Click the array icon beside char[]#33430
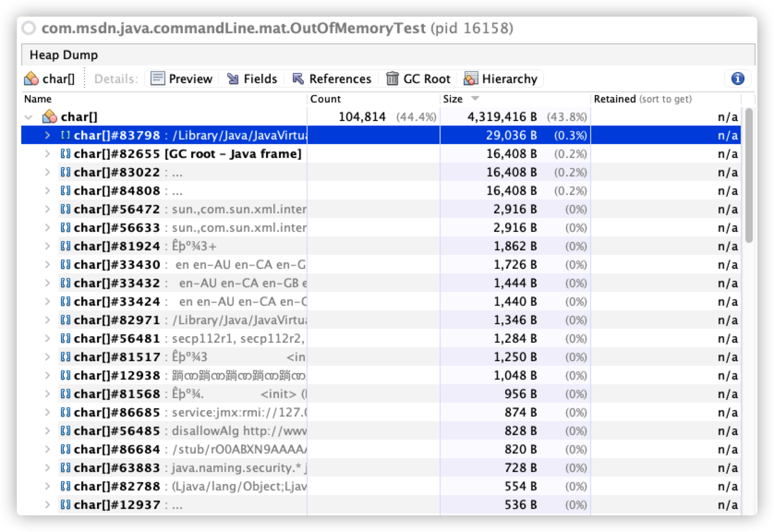774x532 pixels. [66, 265]
